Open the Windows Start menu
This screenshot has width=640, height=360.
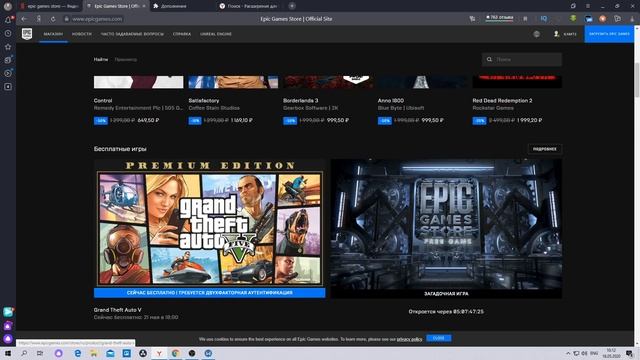click(8, 353)
